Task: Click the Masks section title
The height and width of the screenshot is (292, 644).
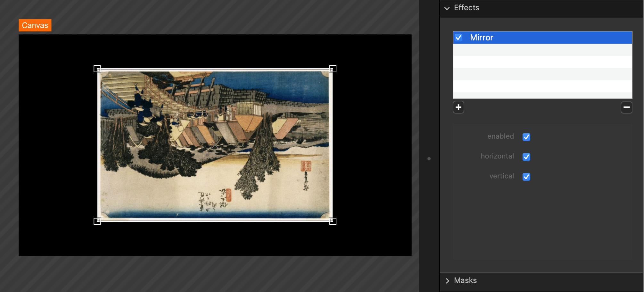Action: 465,280
